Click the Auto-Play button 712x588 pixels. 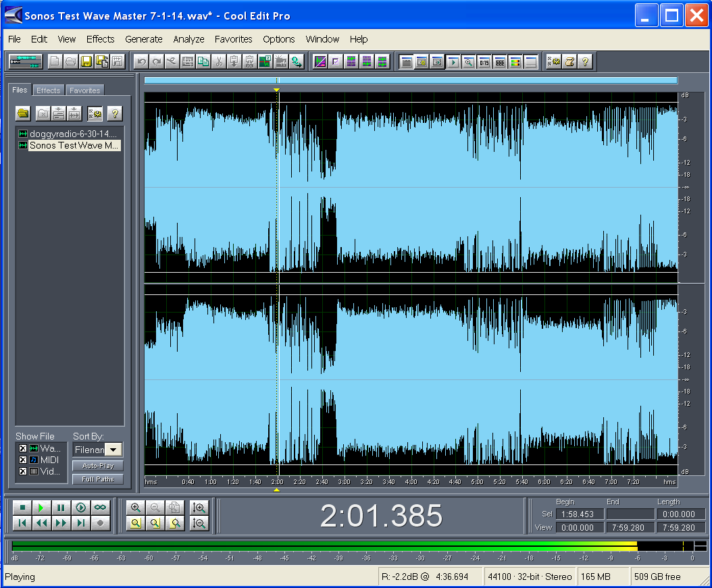click(x=98, y=466)
